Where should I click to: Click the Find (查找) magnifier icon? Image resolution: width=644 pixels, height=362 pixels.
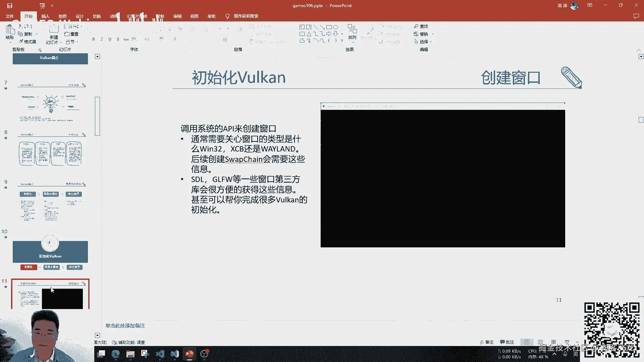click(416, 26)
